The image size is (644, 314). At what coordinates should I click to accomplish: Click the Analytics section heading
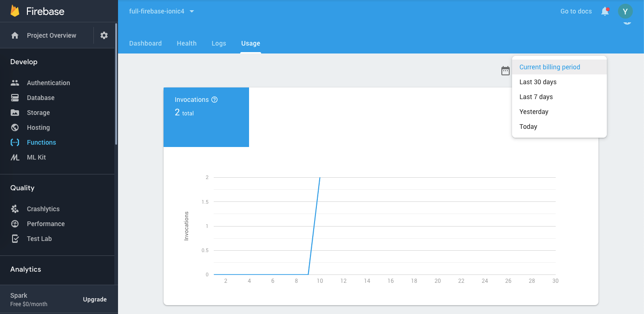tap(26, 269)
